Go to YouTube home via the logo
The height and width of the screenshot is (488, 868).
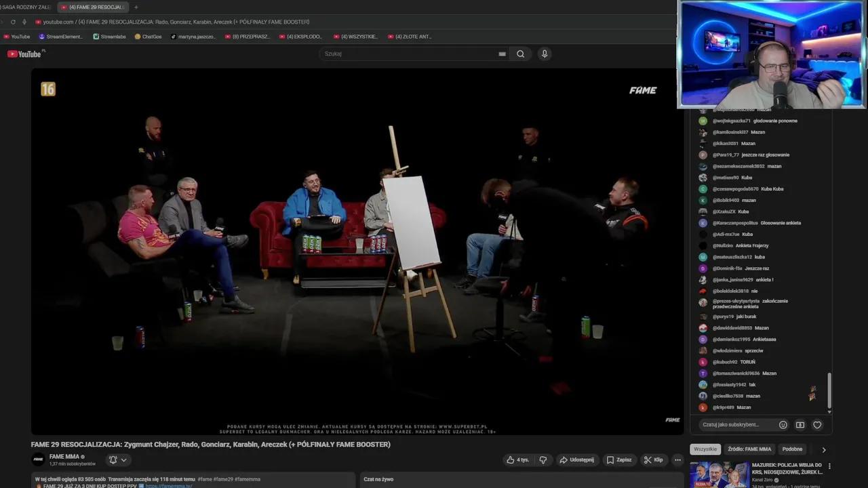click(x=25, y=54)
